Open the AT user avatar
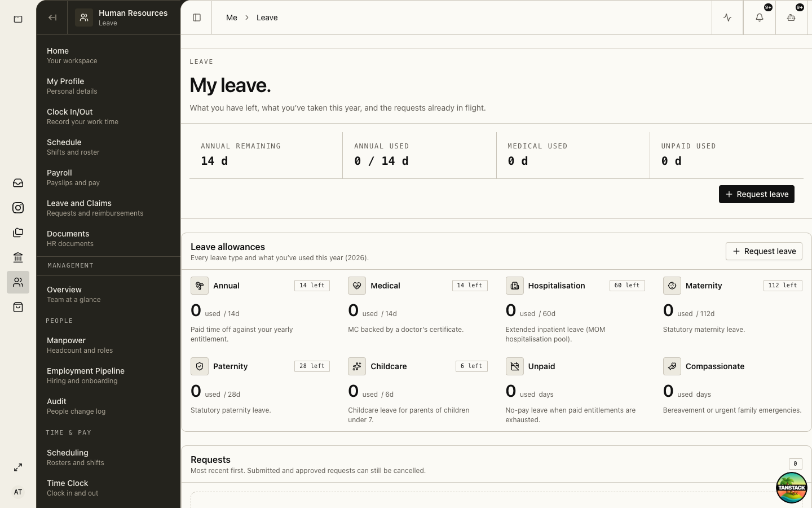Viewport: 812px width, 508px height. [x=18, y=492]
